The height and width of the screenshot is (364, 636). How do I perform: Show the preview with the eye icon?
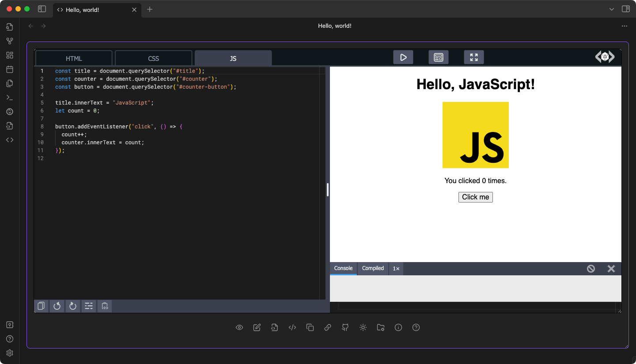[239, 327]
